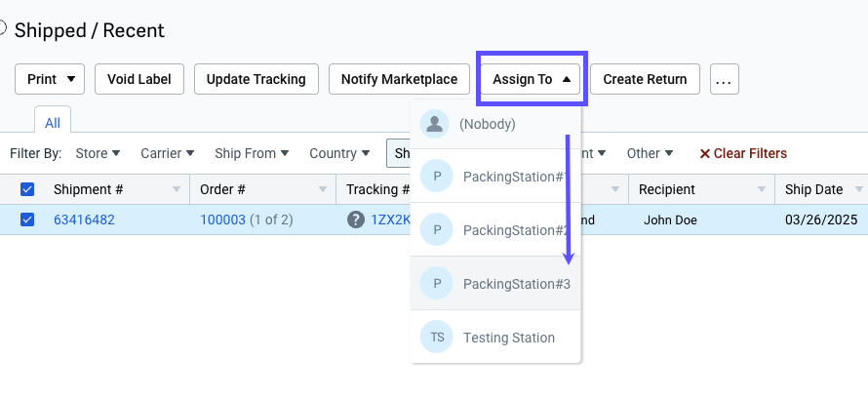The image size is (868, 399).
Task: Assign to PackingStation#2
Action: click(495, 229)
